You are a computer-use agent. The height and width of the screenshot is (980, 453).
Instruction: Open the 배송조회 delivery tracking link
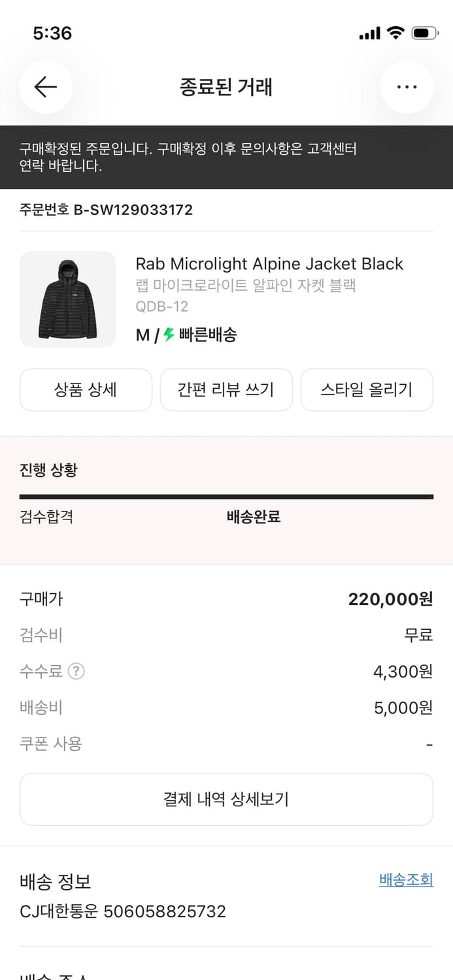coord(405,880)
